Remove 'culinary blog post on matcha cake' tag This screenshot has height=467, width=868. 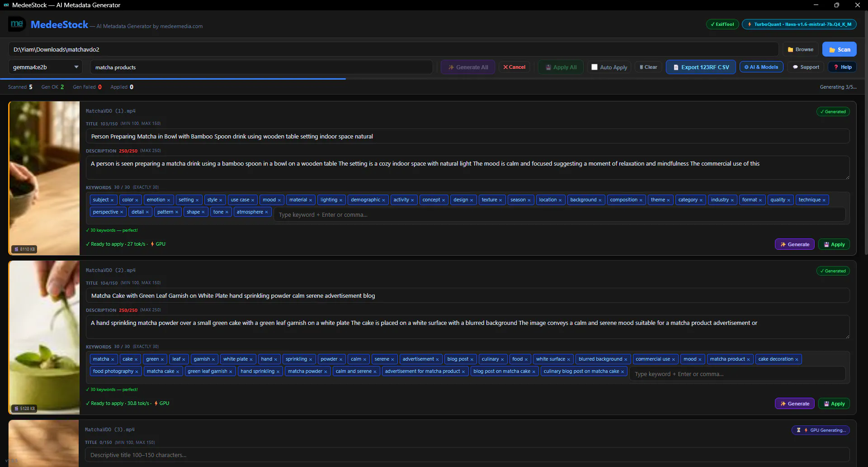coord(623,372)
